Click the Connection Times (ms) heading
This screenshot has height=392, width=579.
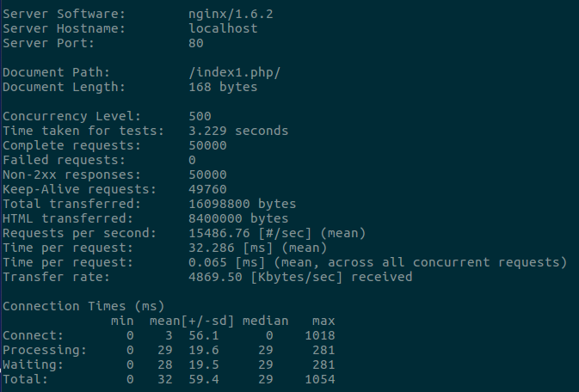[x=83, y=306]
